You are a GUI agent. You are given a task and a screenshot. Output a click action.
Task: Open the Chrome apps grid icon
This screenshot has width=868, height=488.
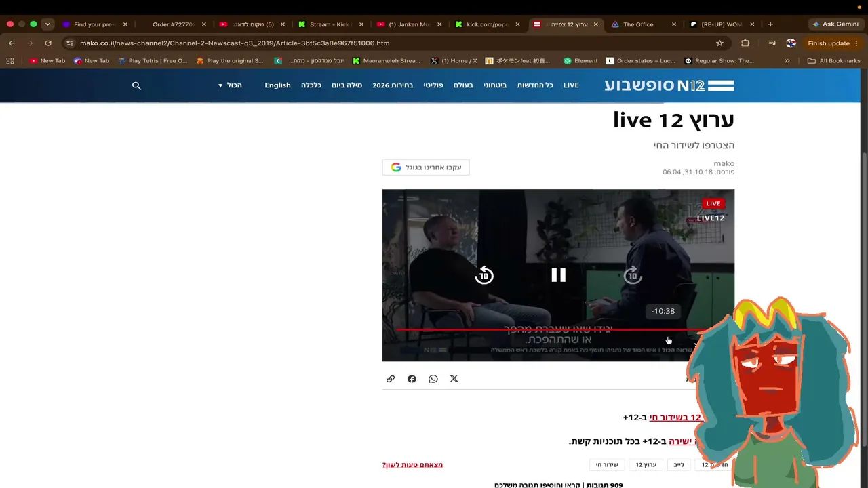[10, 61]
